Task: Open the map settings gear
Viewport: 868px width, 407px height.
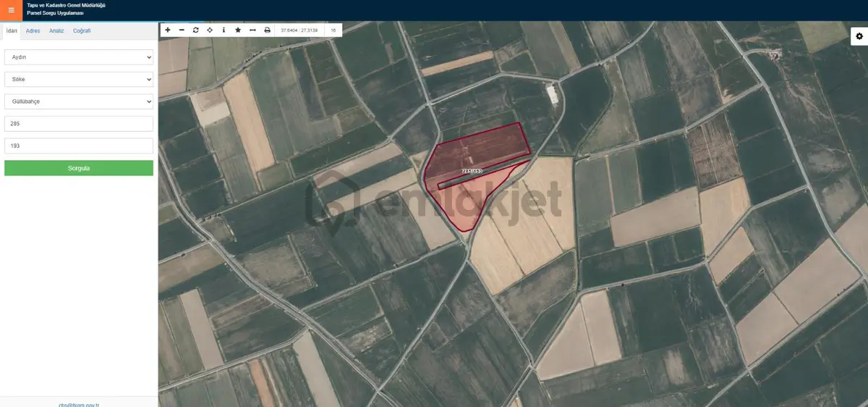Action: point(859,36)
